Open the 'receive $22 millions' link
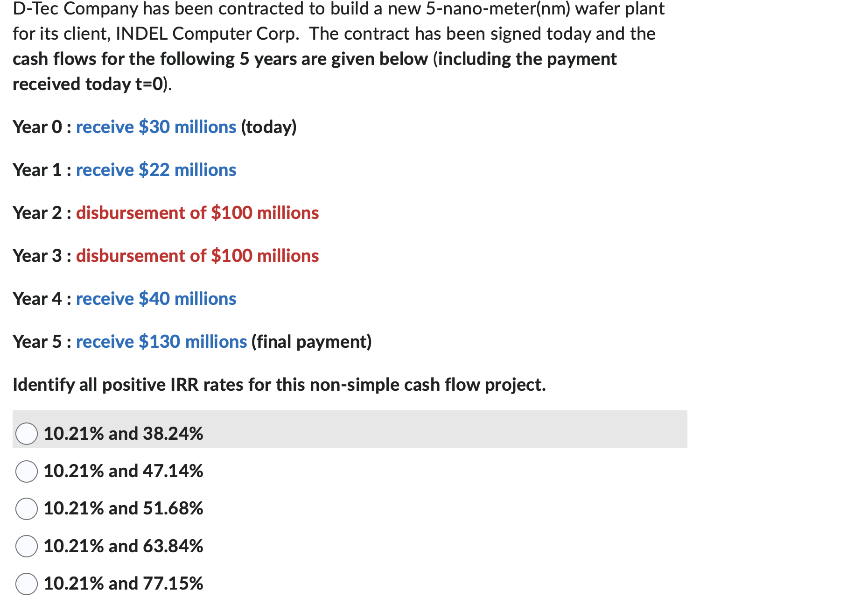This screenshot has width=868, height=605. (x=156, y=170)
